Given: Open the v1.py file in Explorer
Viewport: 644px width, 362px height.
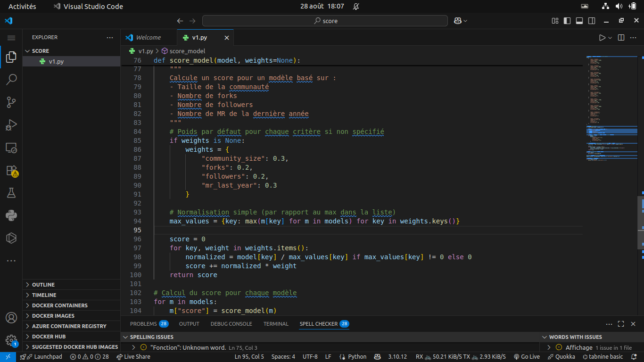Looking at the screenshot, I should [x=71, y=61].
